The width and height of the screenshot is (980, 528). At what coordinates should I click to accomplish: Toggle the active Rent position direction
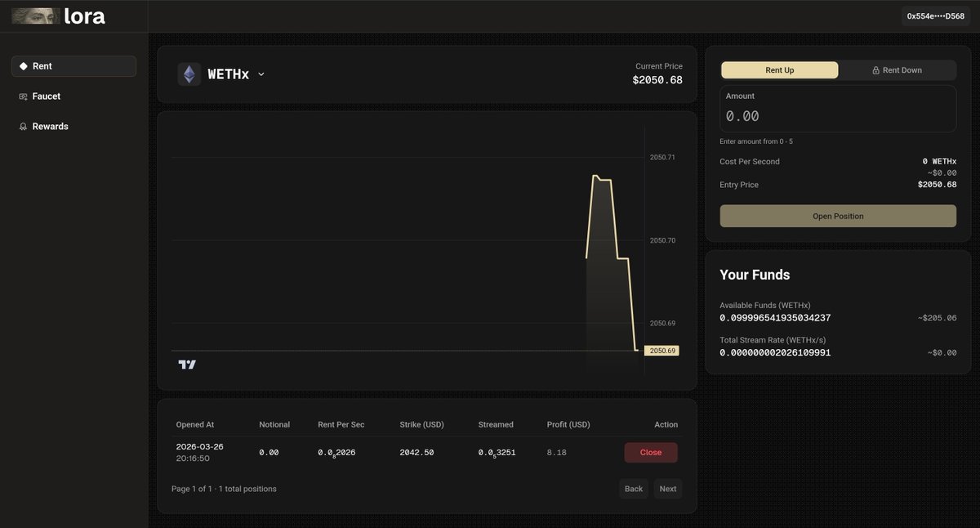778,69
